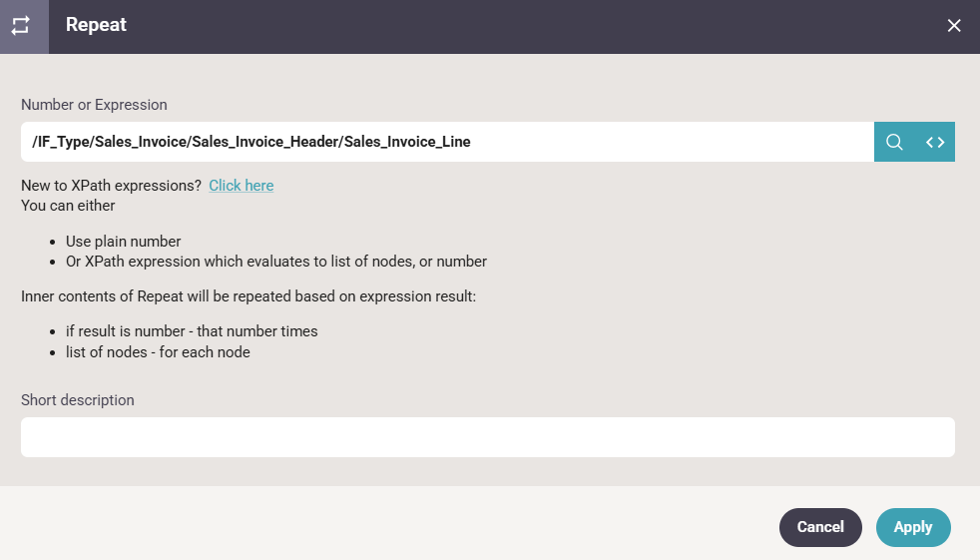Close the Repeat dialog with X

[954, 26]
